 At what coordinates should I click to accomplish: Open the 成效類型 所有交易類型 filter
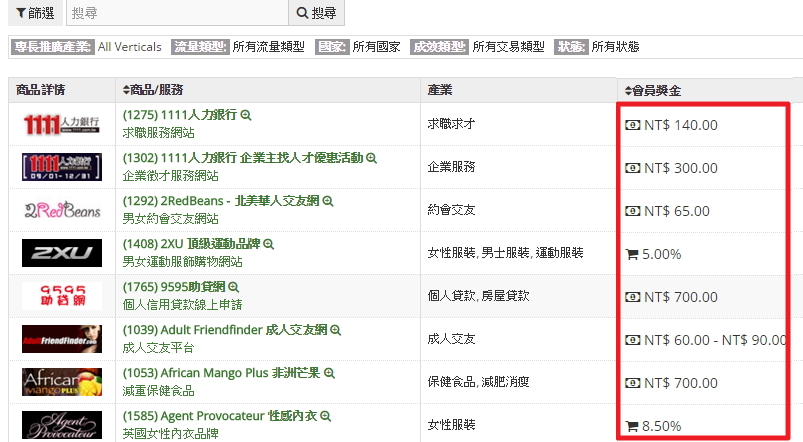click(477, 47)
